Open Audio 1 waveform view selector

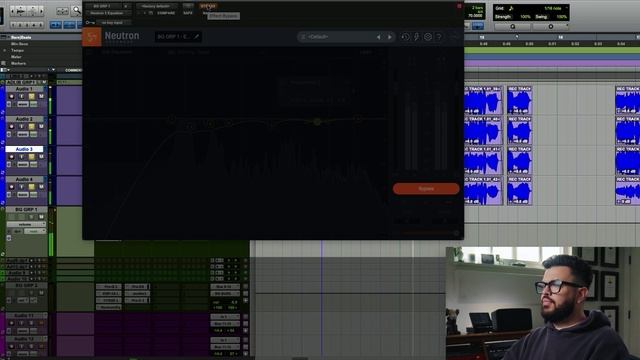click(23, 104)
